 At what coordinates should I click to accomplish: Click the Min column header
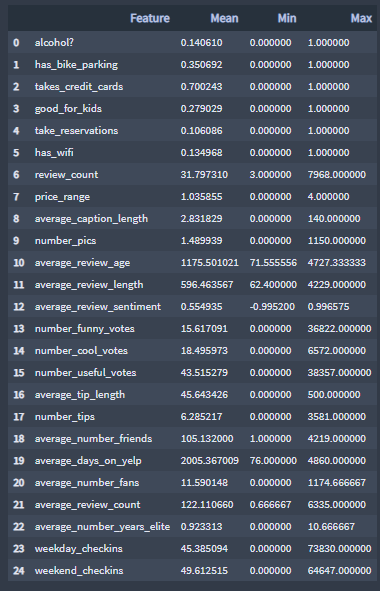click(287, 18)
